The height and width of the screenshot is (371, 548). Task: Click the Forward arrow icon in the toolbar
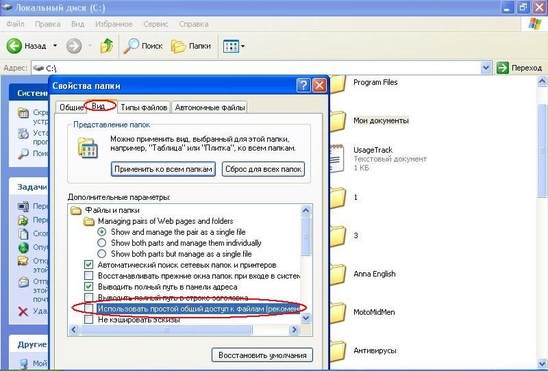74,46
